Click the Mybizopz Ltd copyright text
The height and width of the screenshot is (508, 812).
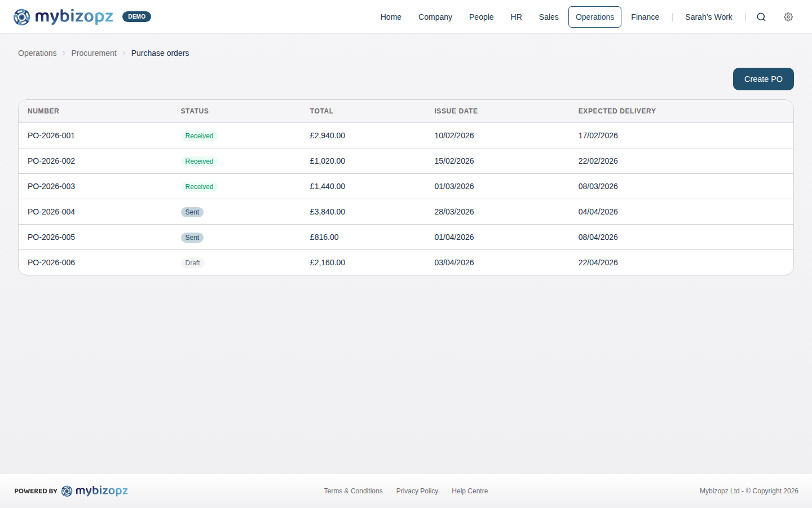pyautogui.click(x=749, y=491)
